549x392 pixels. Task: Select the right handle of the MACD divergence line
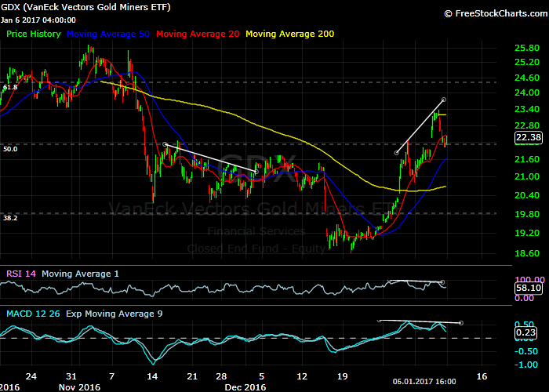(x=461, y=323)
